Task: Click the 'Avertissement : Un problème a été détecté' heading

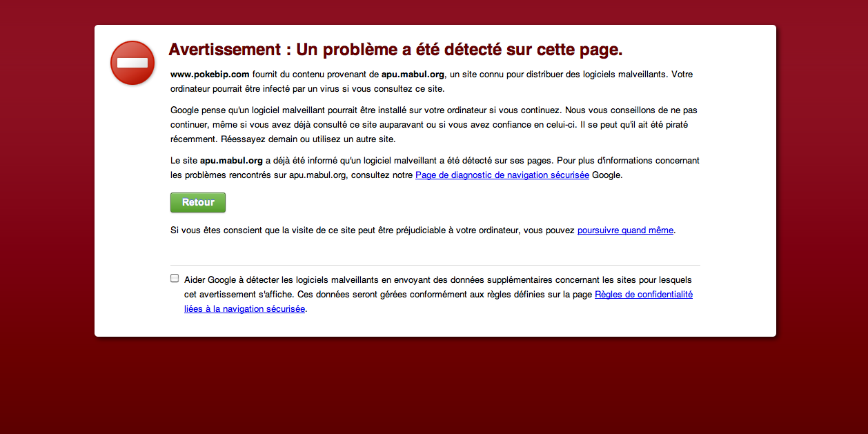Action: tap(395, 50)
